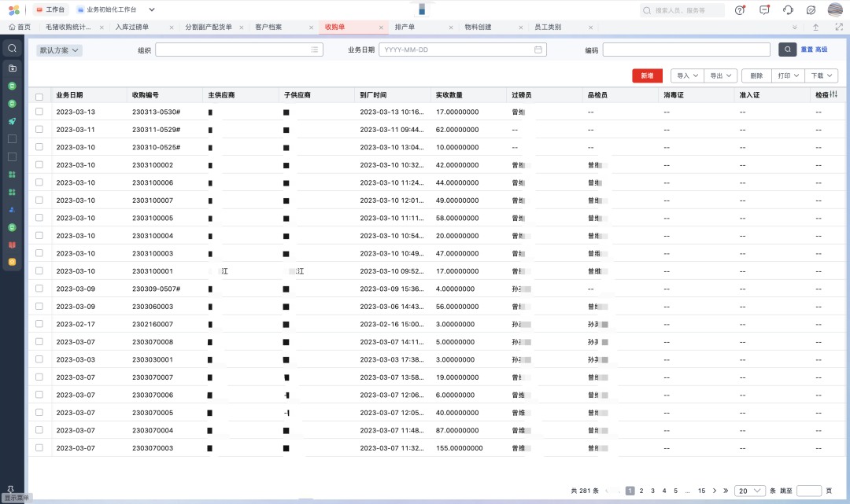
Task: Check the row 230313-0530#
Action: [39, 112]
